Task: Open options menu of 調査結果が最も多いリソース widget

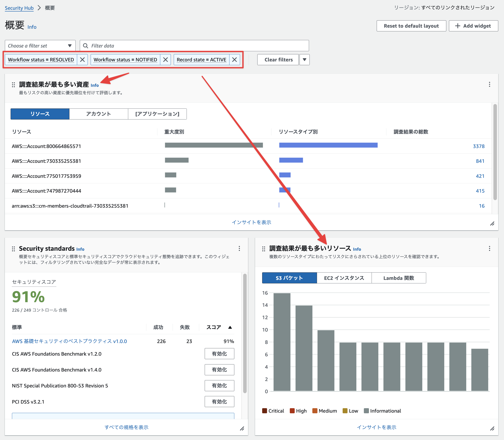Action: pos(489,248)
